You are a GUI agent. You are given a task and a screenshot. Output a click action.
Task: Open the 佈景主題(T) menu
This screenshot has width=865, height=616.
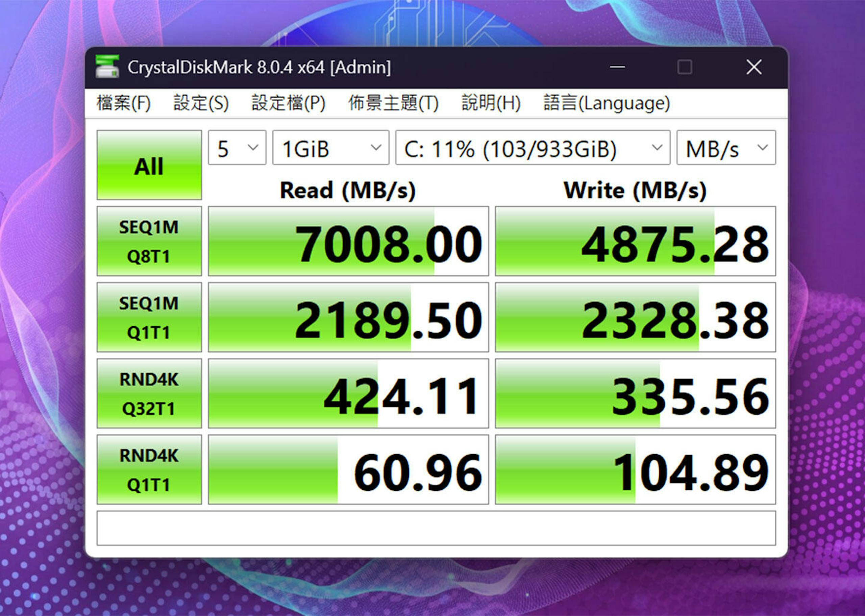click(x=393, y=103)
